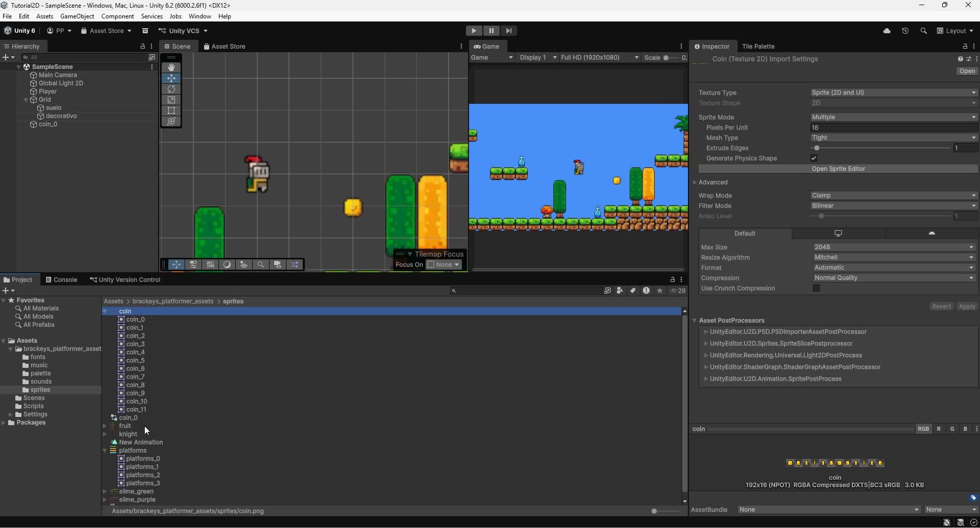Select the Rotate tool in Scene view
The height and width of the screenshot is (528, 980).
(x=171, y=89)
